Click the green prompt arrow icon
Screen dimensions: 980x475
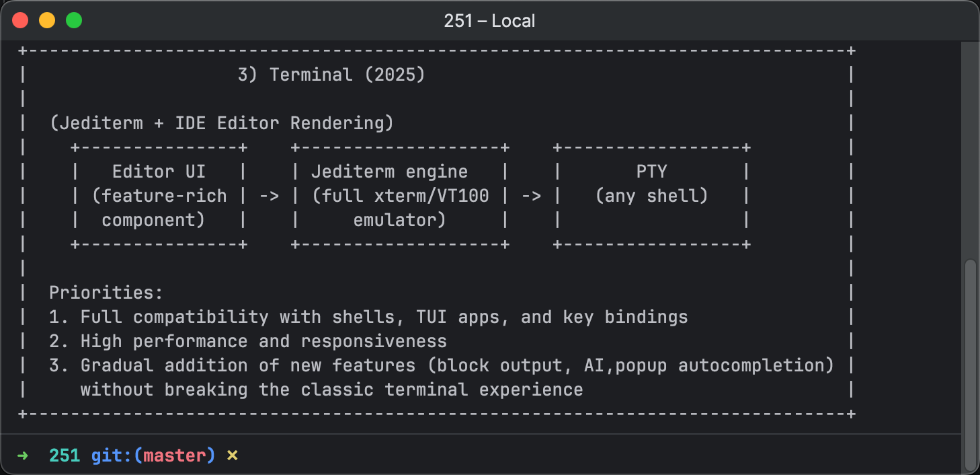(x=23, y=455)
